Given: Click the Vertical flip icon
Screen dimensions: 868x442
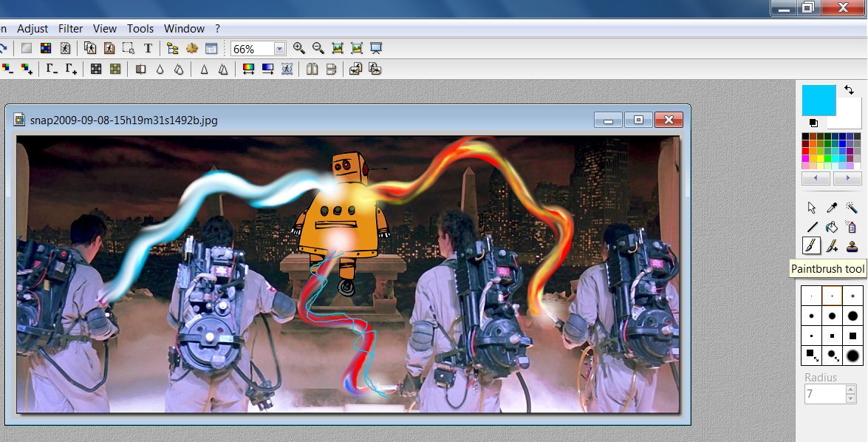Looking at the screenshot, I should (x=331, y=69).
